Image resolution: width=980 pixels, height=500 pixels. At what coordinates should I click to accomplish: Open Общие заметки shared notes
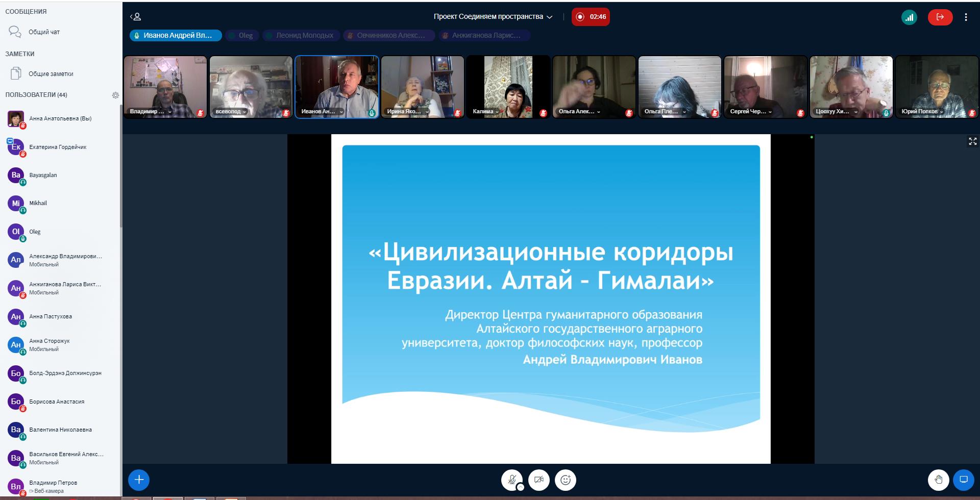[x=50, y=74]
